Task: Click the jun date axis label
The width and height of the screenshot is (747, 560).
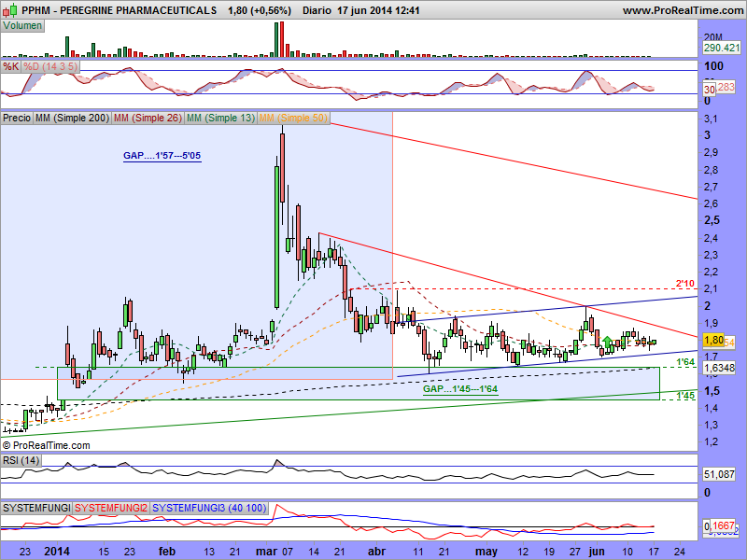Action: click(x=597, y=552)
